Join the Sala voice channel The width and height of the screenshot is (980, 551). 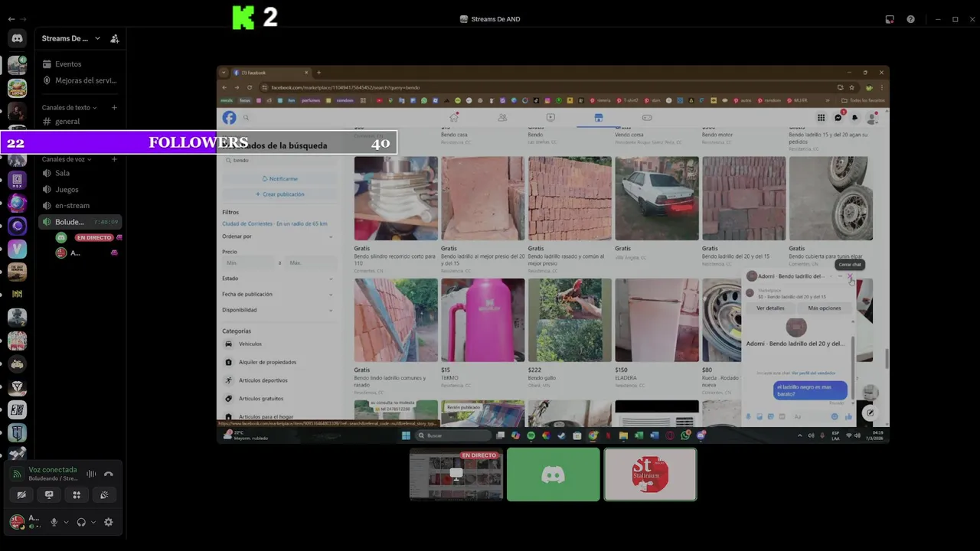80,173
